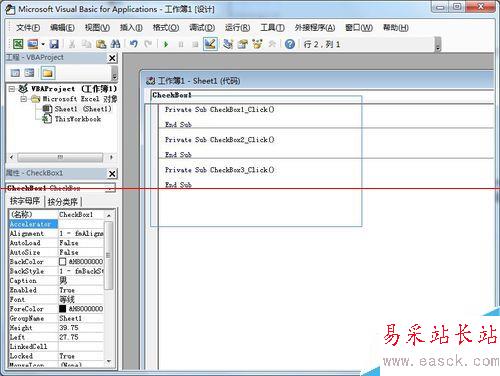The height and width of the screenshot is (376, 500).
Task: Open the 运行(R) menu
Action: pos(237,28)
